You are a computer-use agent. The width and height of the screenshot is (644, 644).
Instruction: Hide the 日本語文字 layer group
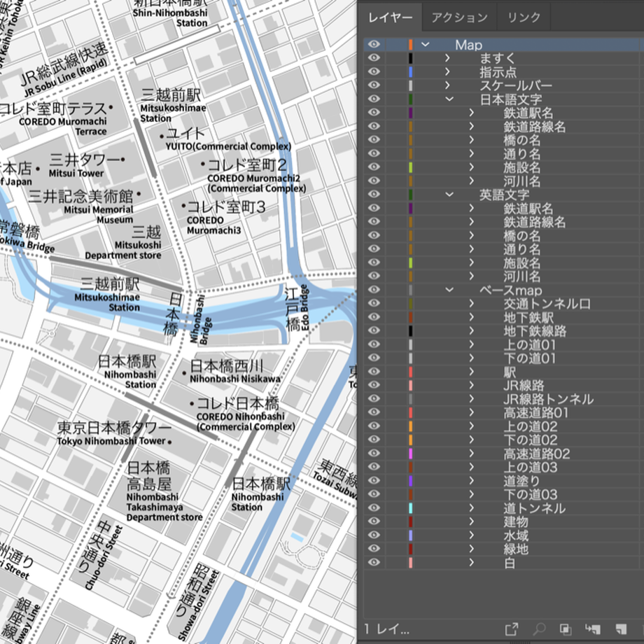coord(374,99)
